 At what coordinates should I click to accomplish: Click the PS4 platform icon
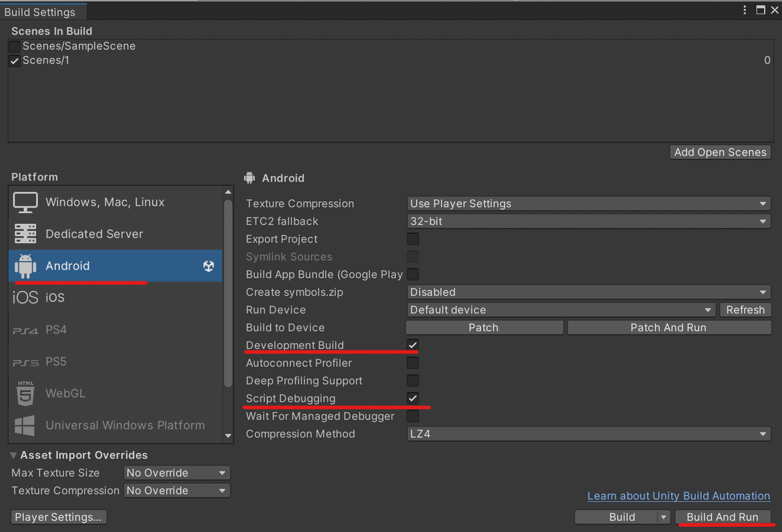[25, 330]
